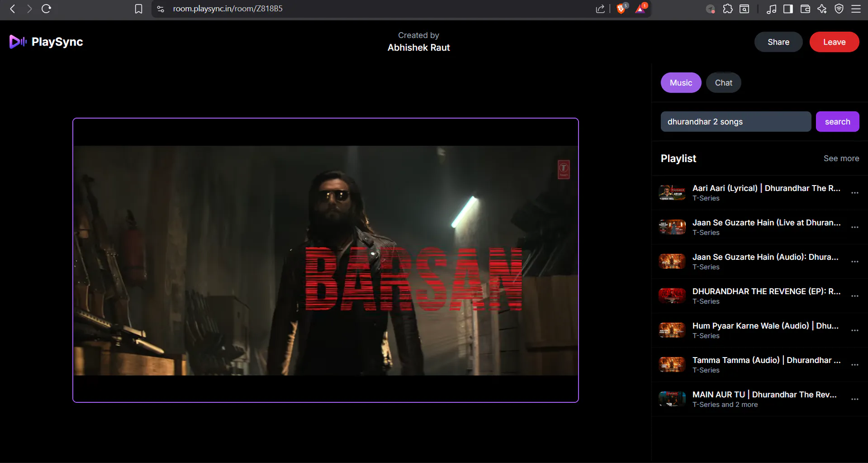This screenshot has height=463, width=868.
Task: Go back to the previous page
Action: [13, 9]
